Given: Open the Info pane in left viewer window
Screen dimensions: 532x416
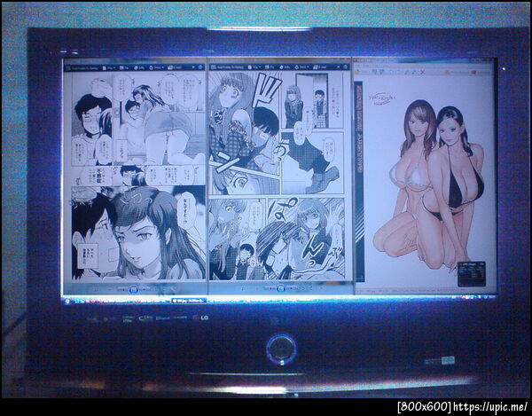Looking at the screenshot, I should click(x=139, y=67).
